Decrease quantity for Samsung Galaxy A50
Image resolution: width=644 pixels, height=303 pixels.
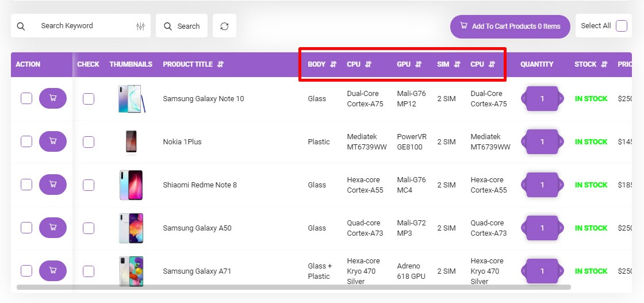(524, 228)
